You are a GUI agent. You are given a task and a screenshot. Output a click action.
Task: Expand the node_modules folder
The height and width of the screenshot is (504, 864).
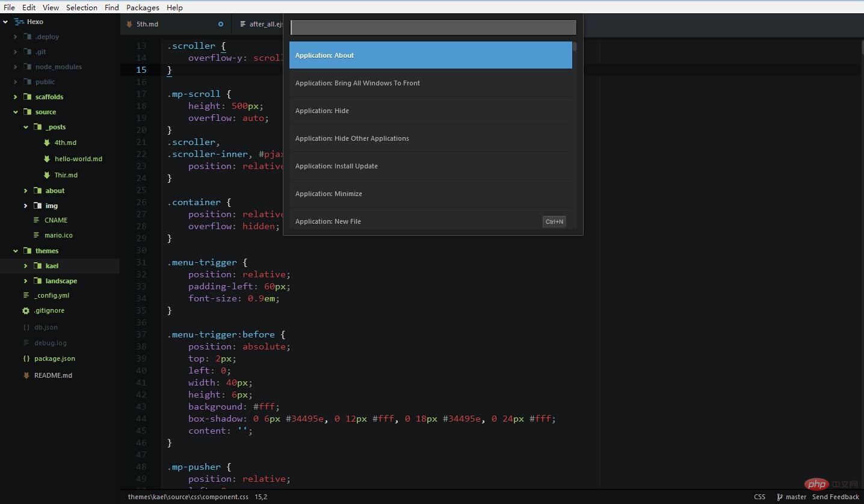click(16, 67)
